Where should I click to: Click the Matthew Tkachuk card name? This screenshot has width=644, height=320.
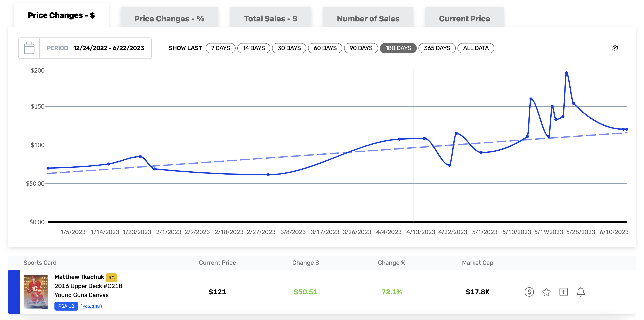pos(79,277)
